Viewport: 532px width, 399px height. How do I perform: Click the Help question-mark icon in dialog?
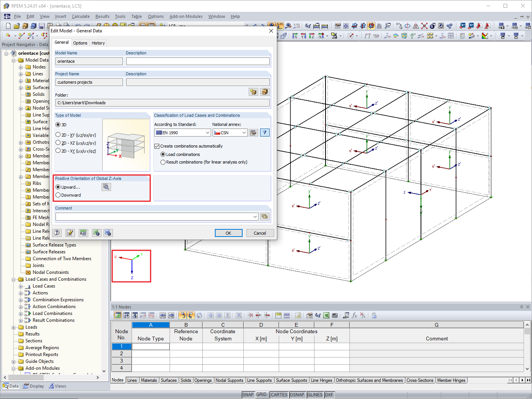(57, 233)
